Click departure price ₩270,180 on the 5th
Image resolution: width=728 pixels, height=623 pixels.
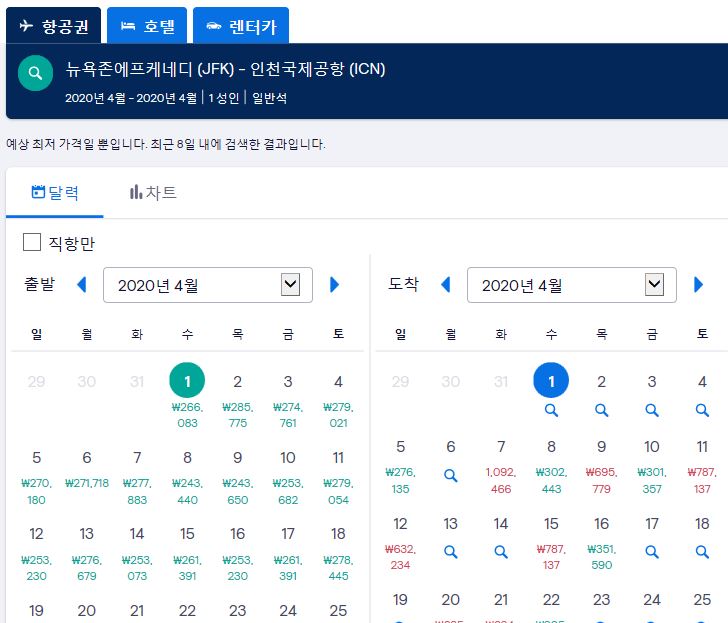pos(36,492)
